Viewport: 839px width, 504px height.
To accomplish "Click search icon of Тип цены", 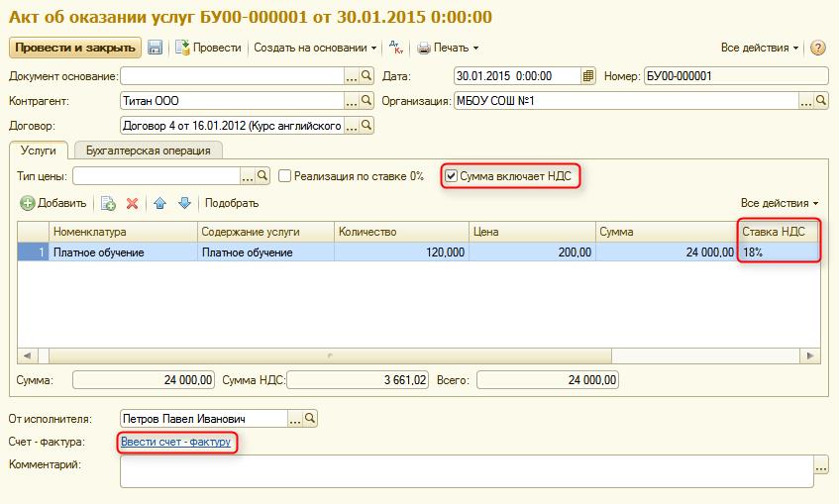I will pos(262,176).
